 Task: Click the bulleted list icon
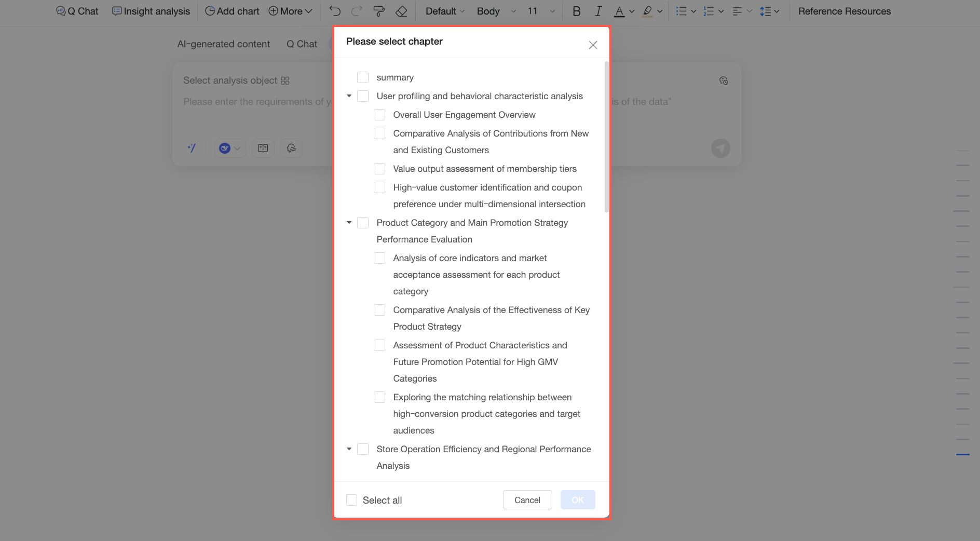pyautogui.click(x=681, y=11)
